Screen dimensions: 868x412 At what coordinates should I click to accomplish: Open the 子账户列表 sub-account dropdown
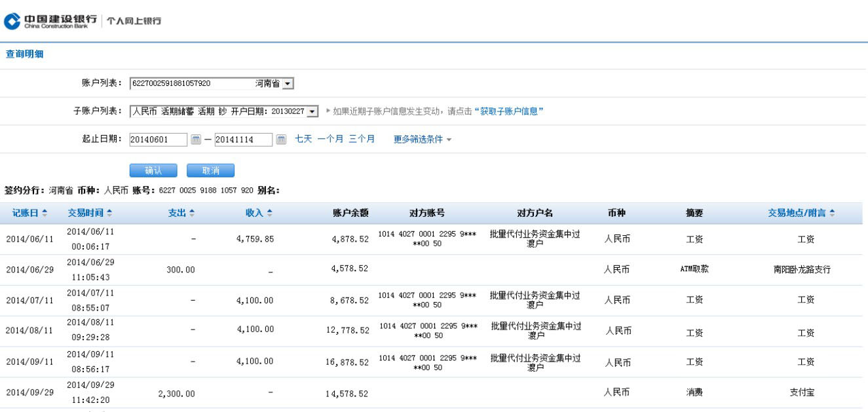click(312, 111)
